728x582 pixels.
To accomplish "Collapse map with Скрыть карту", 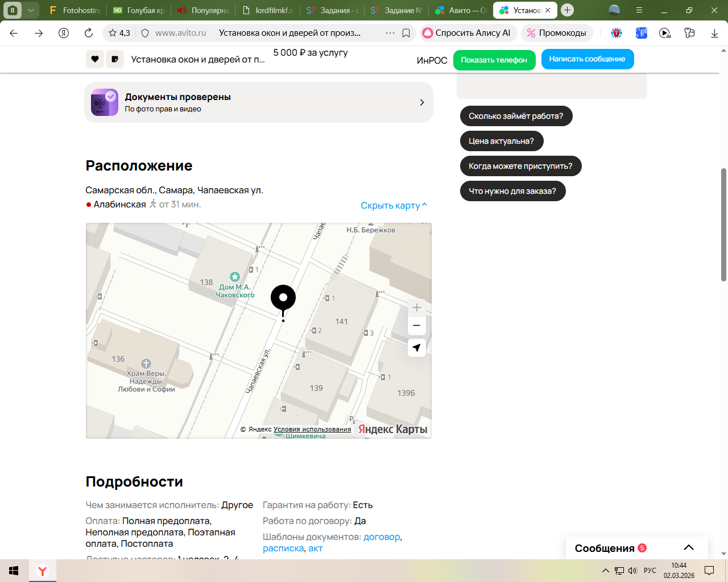I will [x=394, y=206].
